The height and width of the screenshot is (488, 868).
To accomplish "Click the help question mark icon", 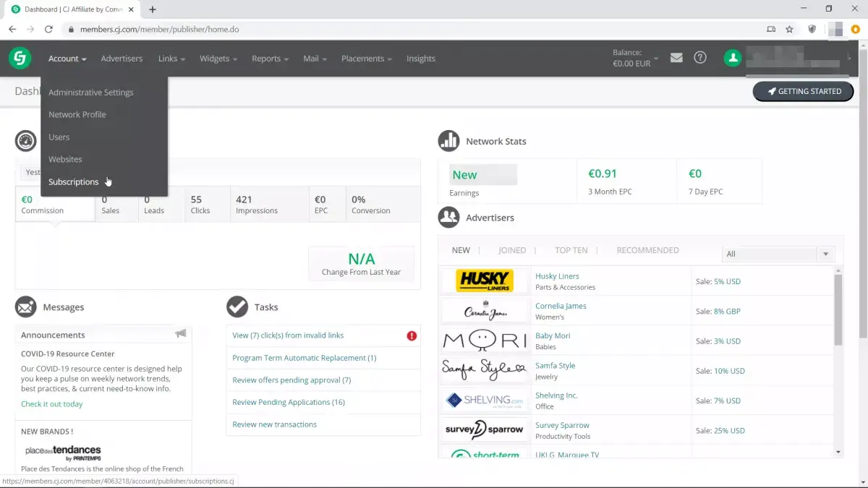I will 699,58.
